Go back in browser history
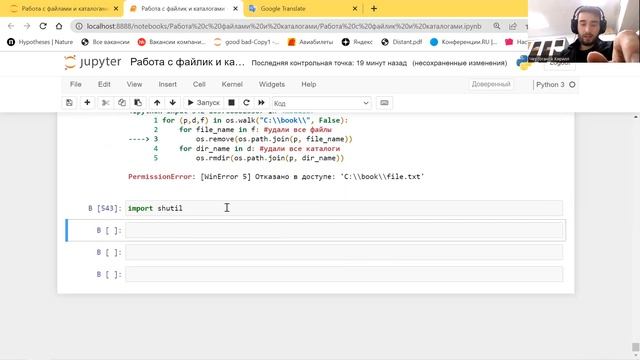The width and height of the screenshot is (640, 360). [11, 26]
